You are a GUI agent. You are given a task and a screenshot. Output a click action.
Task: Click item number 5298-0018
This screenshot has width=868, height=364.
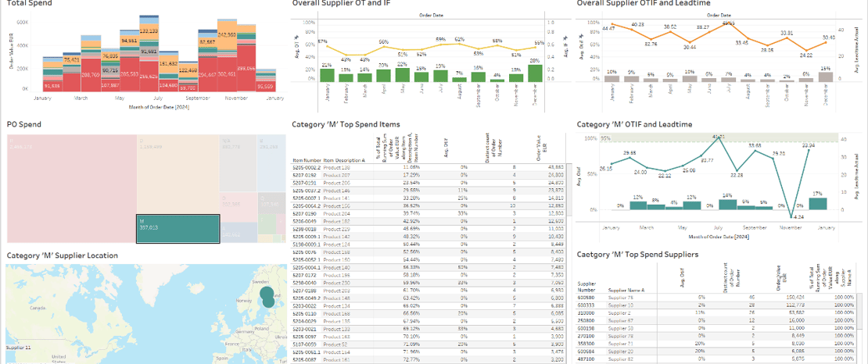click(x=303, y=228)
